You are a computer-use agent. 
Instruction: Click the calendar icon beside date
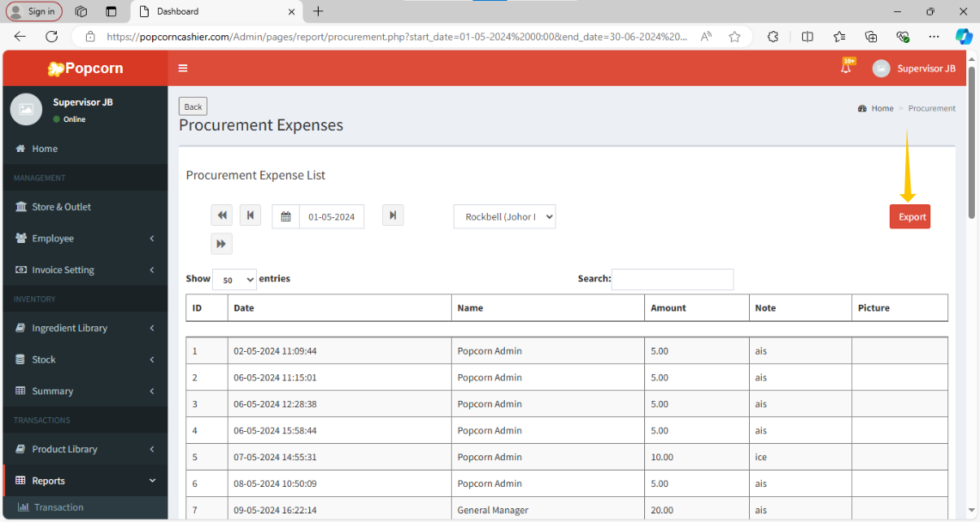coord(286,216)
